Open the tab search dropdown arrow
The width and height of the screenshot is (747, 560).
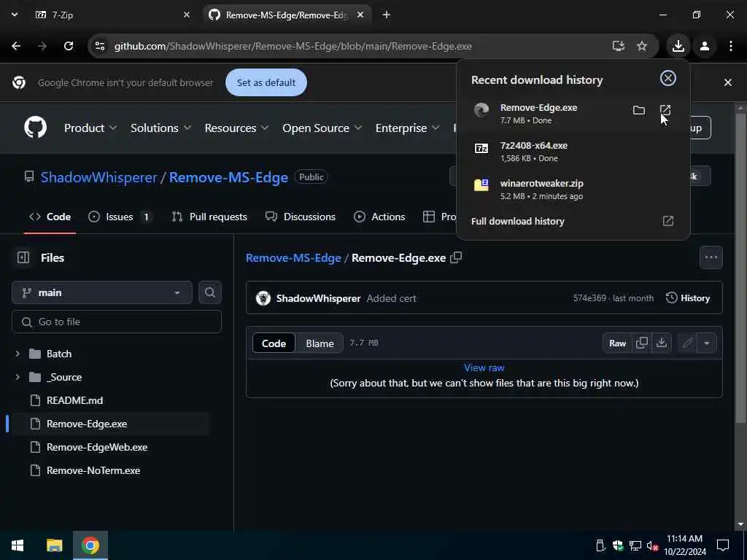15,15
